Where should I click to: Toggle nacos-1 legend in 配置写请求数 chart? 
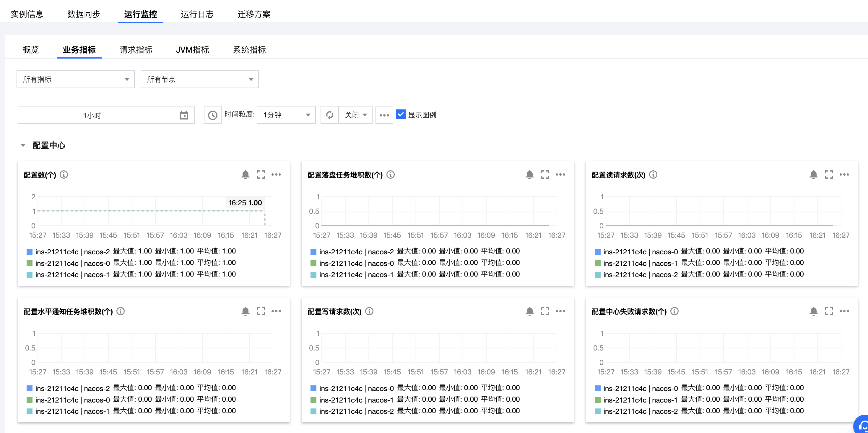point(352,400)
